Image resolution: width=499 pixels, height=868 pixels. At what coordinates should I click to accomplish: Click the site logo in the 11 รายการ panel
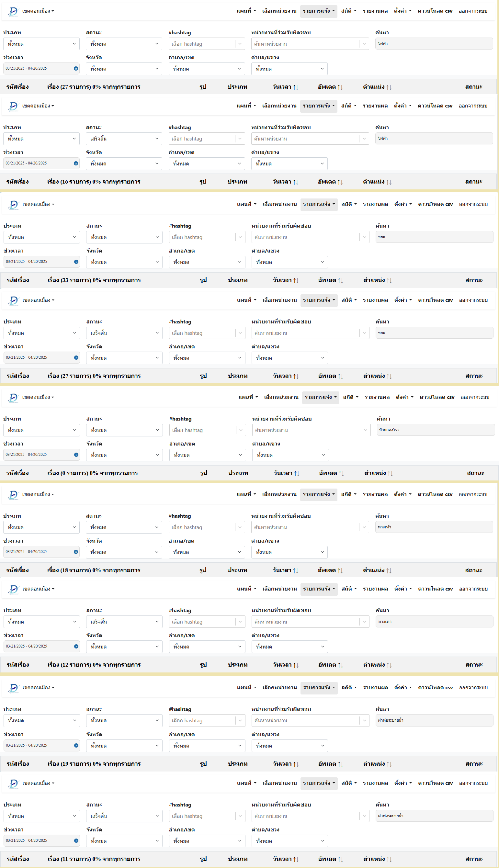(x=13, y=783)
